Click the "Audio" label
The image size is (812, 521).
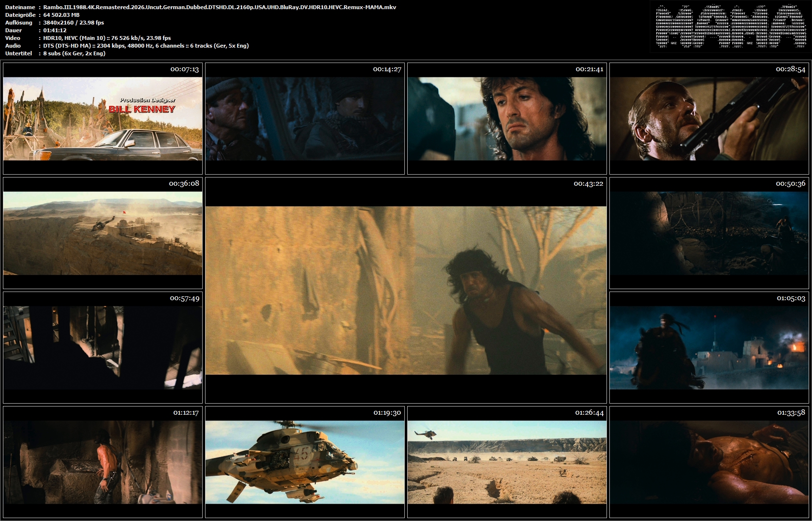(13, 46)
